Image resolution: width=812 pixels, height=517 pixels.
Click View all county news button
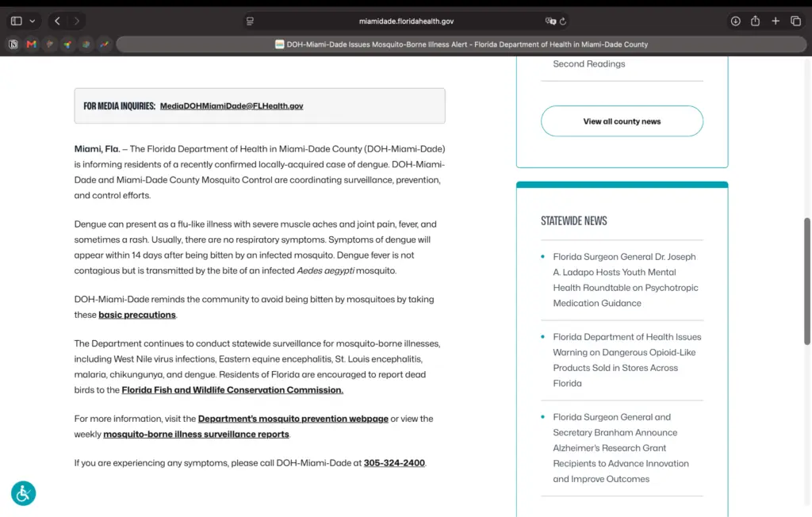tap(622, 121)
